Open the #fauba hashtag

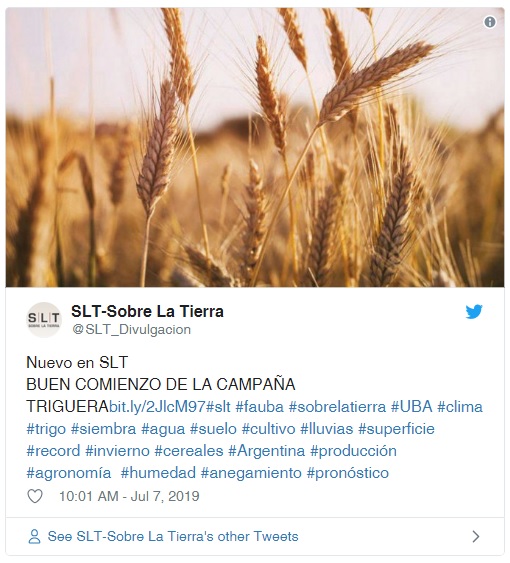[x=259, y=407]
